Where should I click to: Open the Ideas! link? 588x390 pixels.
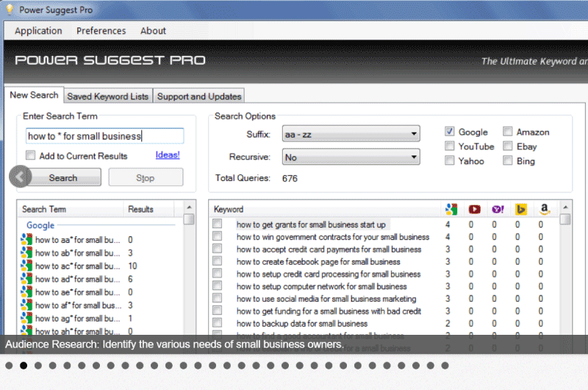tap(168, 155)
